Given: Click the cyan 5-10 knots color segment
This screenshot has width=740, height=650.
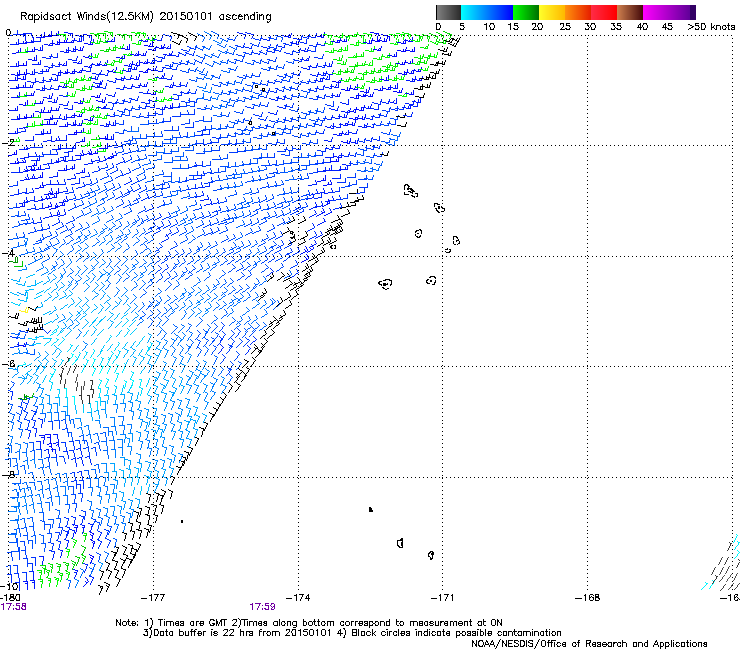Looking at the screenshot, I should click(474, 12).
